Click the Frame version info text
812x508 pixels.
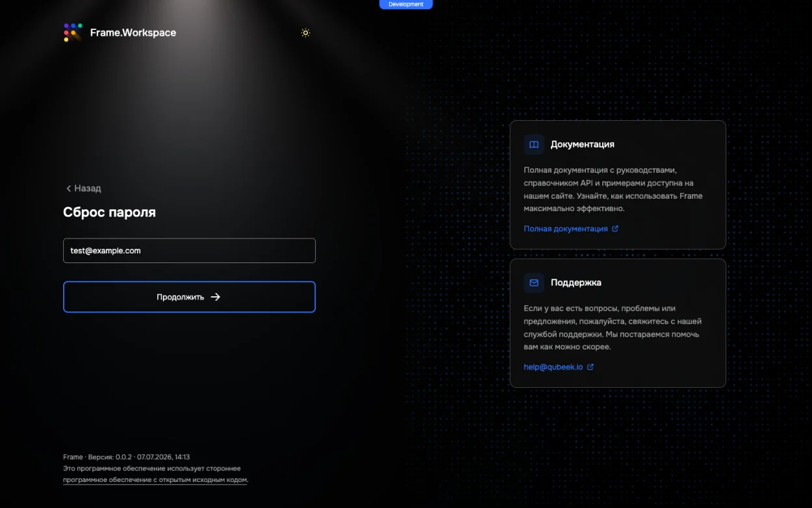click(x=127, y=457)
